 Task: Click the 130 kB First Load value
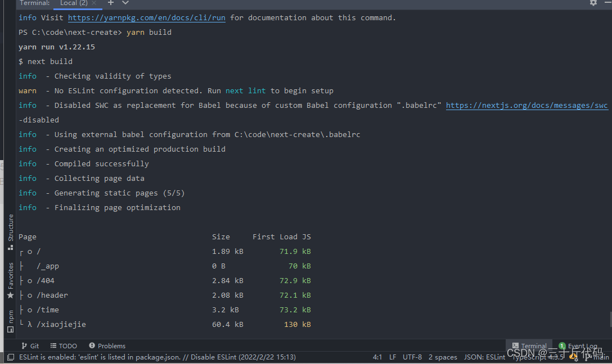tap(298, 324)
